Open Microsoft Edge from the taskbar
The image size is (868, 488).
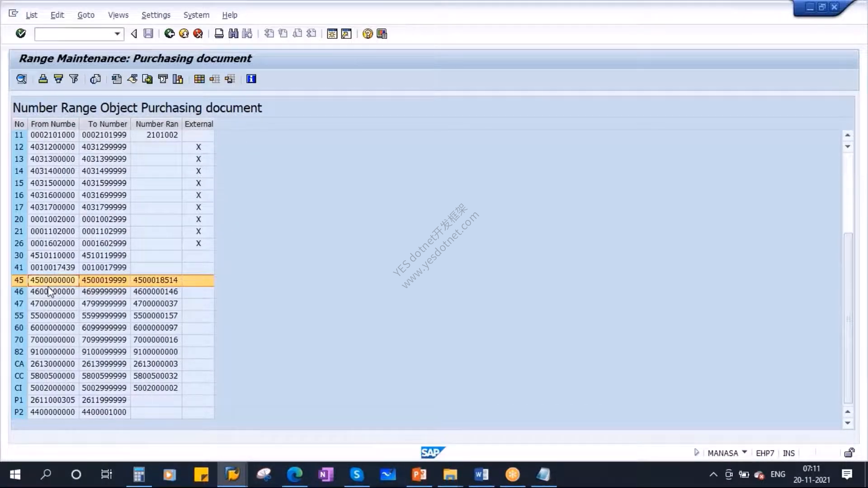(295, 474)
